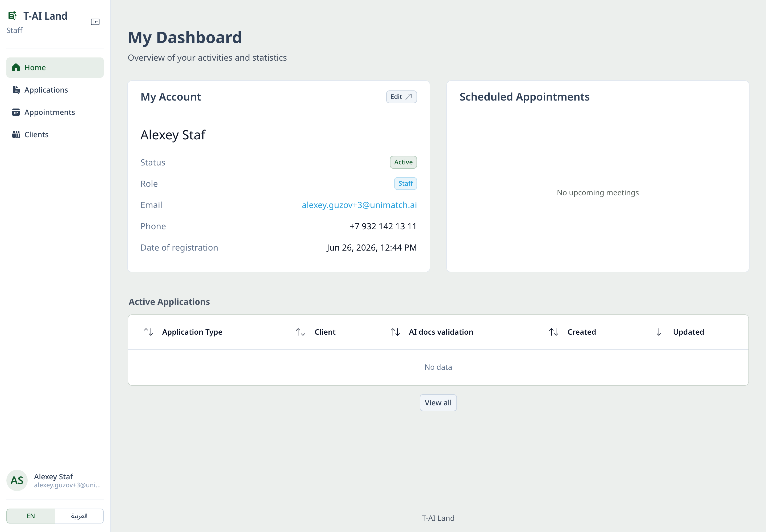766x532 pixels.
Task: Click the phone number +7 932 142 13 11
Action: pyautogui.click(x=383, y=226)
